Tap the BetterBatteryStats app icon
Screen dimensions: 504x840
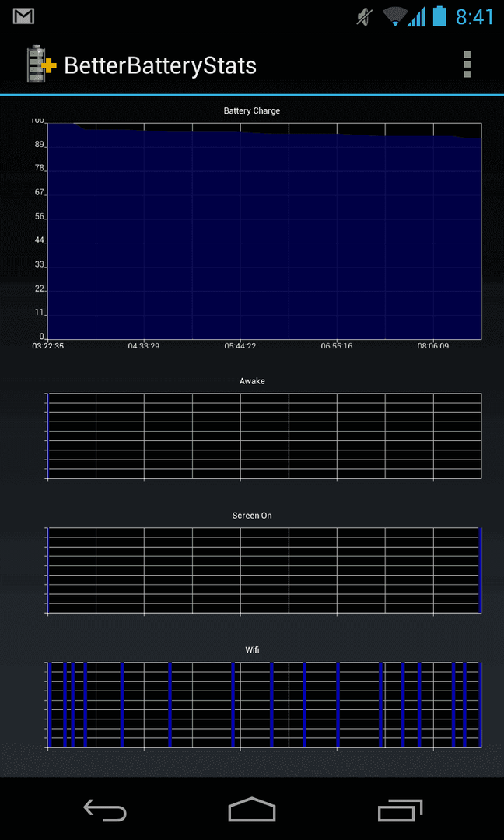[40, 65]
